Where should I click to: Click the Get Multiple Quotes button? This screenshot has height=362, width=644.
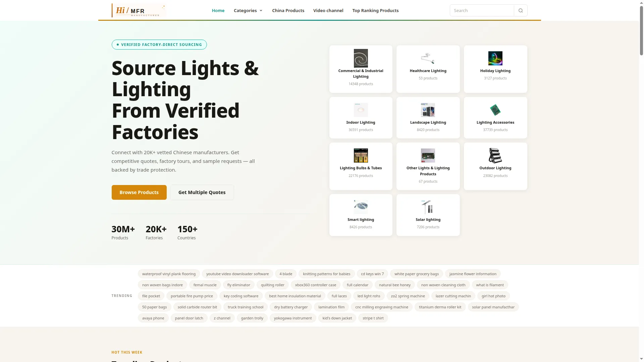point(202,192)
